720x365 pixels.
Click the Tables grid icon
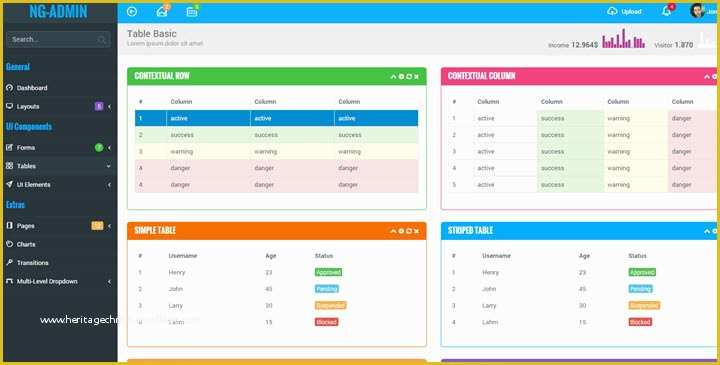click(10, 166)
